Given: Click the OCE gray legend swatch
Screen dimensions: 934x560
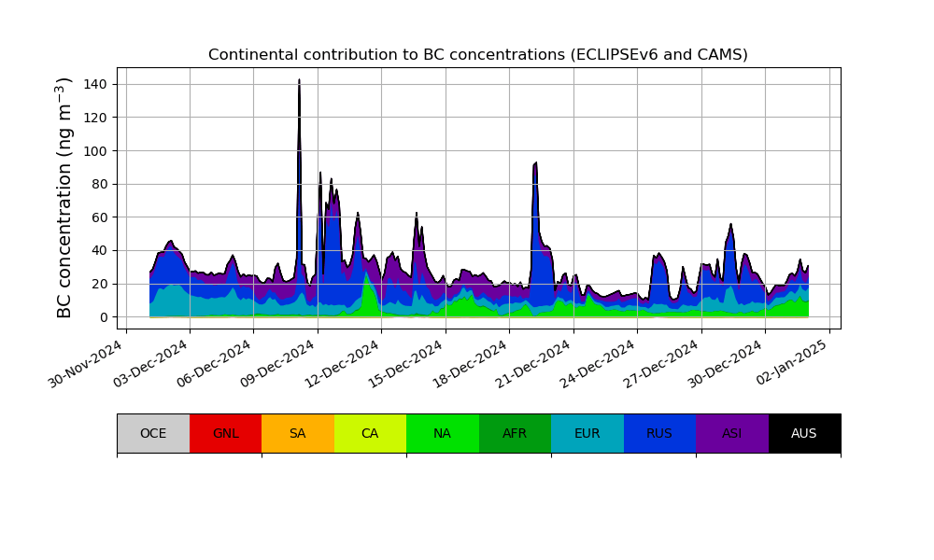Looking at the screenshot, I should click(153, 433).
